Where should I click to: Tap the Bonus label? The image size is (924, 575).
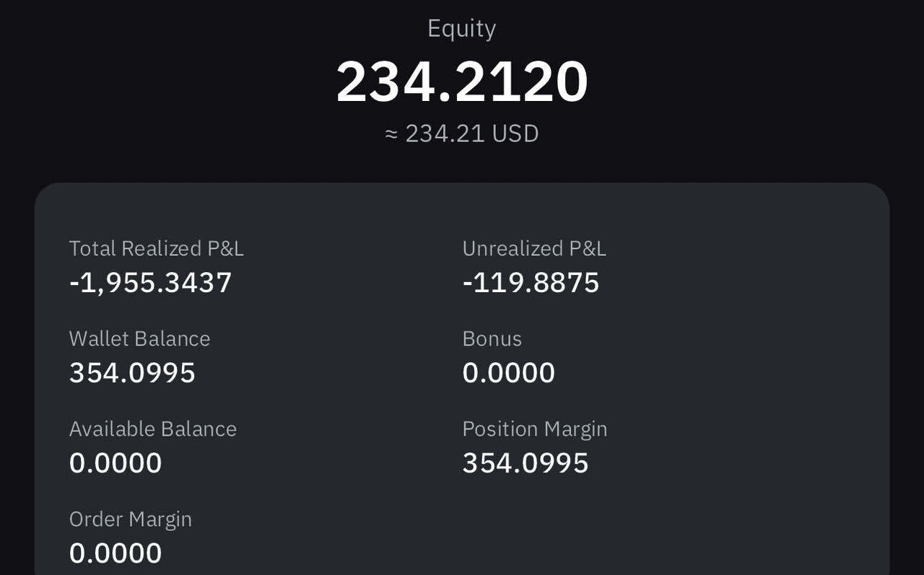click(492, 339)
